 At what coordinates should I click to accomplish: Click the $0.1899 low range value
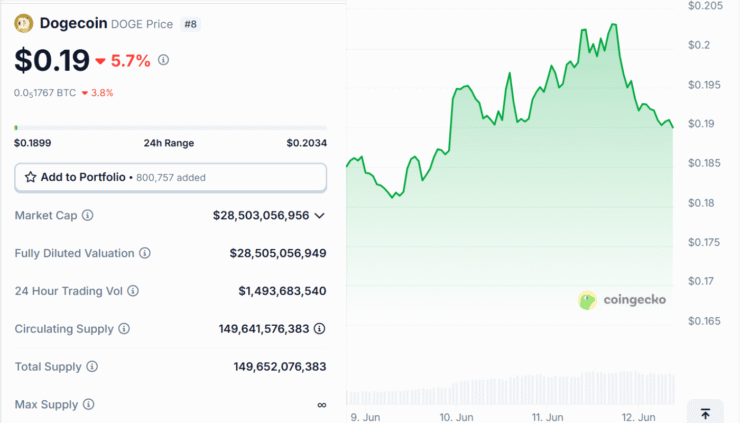click(33, 143)
